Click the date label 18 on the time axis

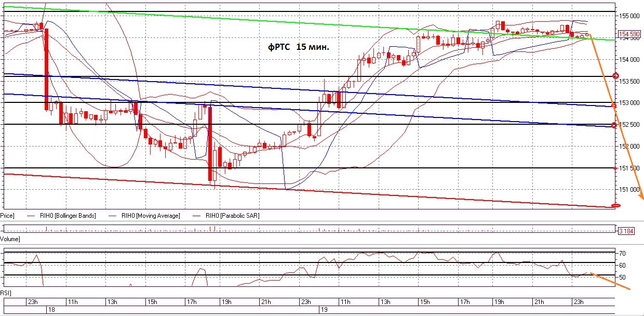pyautogui.click(x=51, y=309)
